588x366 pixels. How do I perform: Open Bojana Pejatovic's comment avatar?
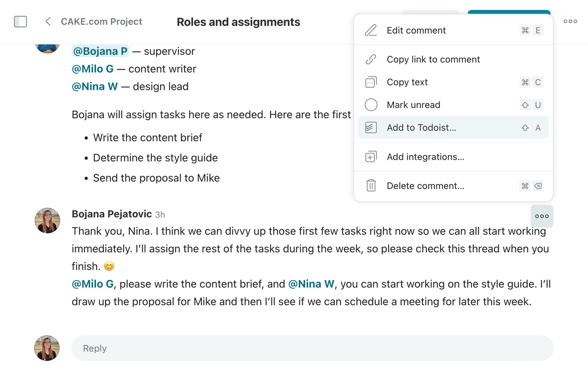(48, 220)
